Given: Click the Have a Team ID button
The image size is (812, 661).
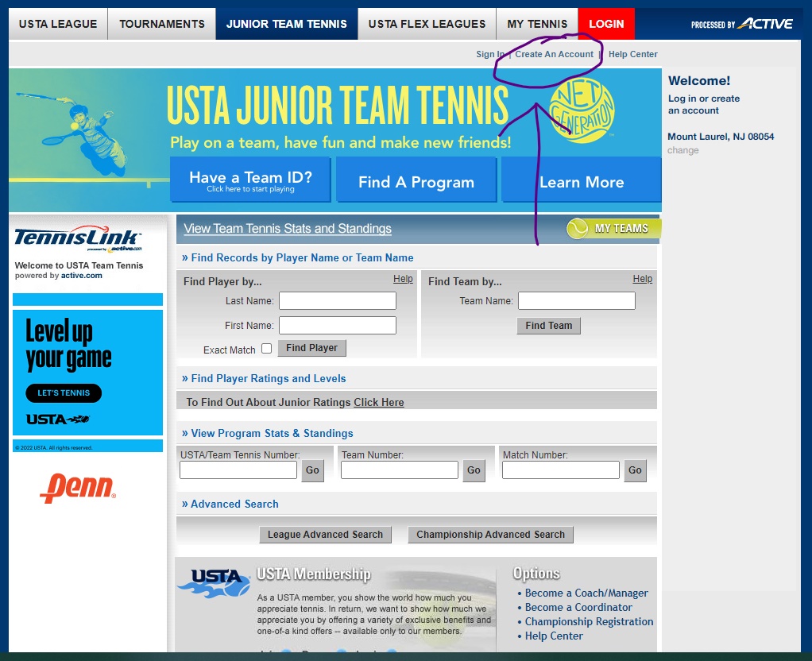Looking at the screenshot, I should click(x=250, y=180).
